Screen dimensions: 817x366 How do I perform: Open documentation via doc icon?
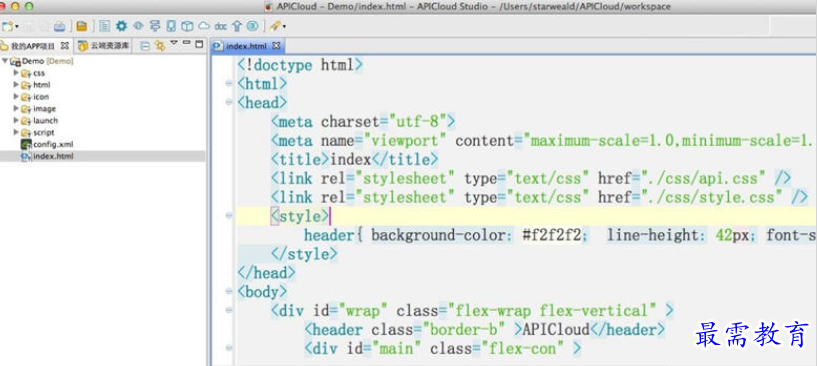(x=221, y=26)
